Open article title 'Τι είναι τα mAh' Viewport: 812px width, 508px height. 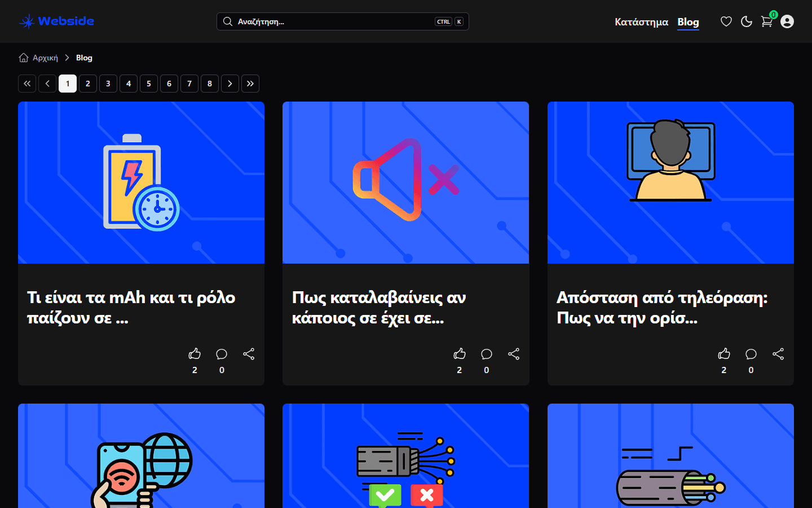(131, 308)
